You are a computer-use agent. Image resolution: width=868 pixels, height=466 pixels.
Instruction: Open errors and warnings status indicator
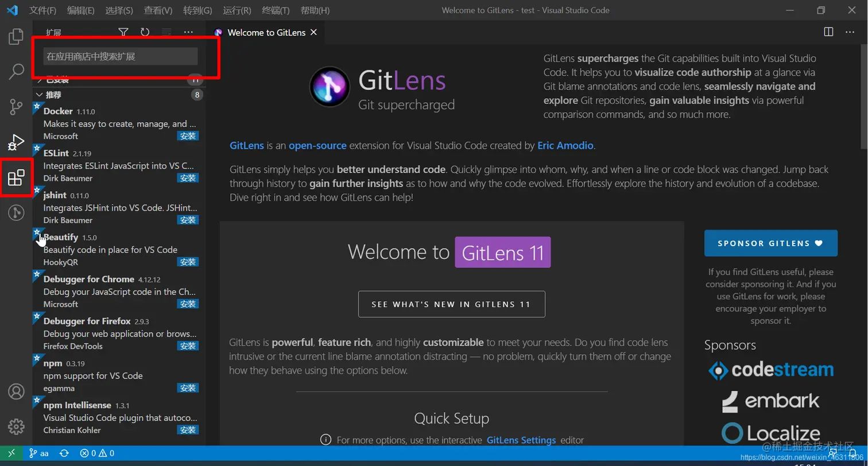pyautogui.click(x=97, y=453)
